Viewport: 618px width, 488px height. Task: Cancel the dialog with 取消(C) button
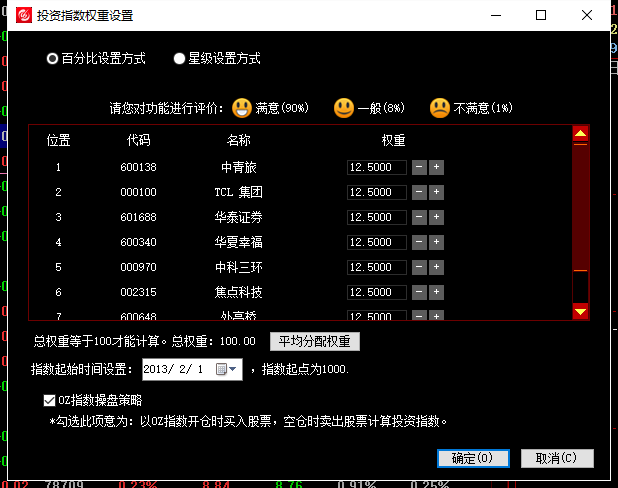pos(557,458)
